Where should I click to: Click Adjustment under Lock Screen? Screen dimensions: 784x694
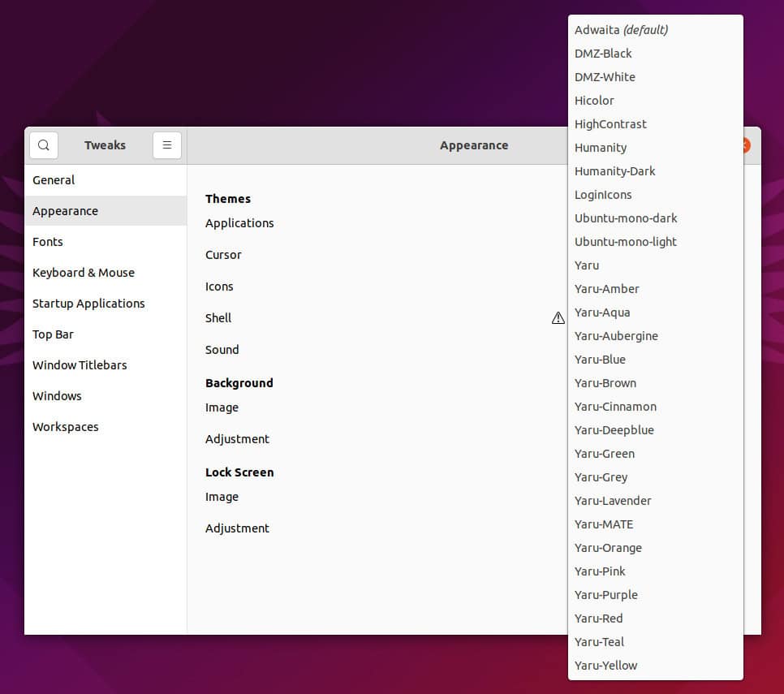point(237,528)
